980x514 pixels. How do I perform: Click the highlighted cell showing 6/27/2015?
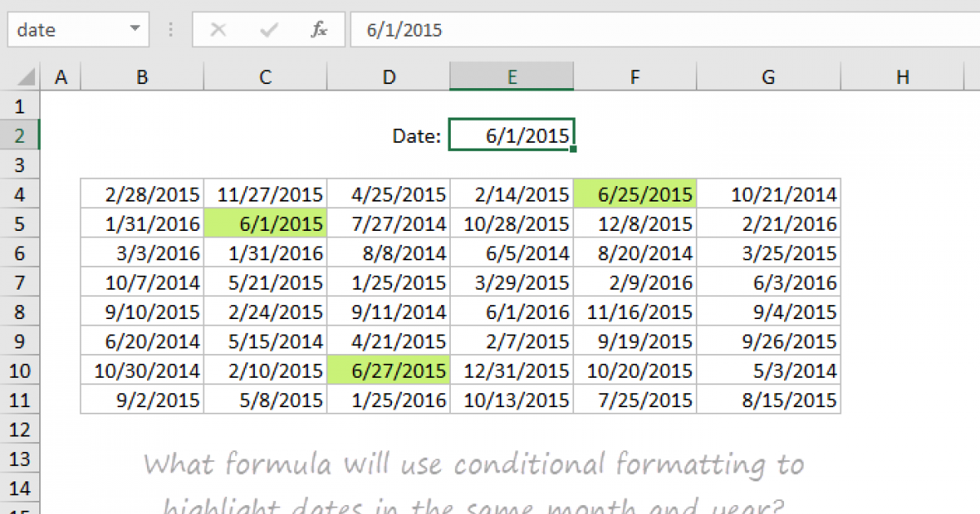coord(388,370)
